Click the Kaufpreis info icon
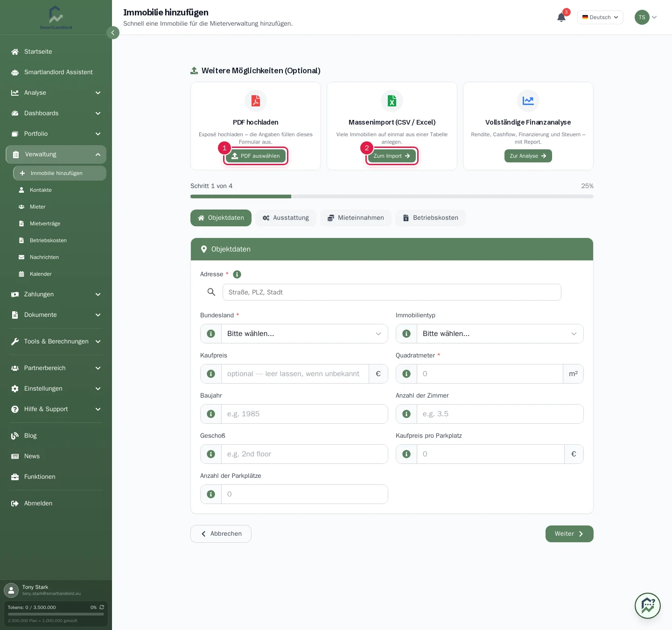Screen dimensions: 672x630 pos(211,374)
